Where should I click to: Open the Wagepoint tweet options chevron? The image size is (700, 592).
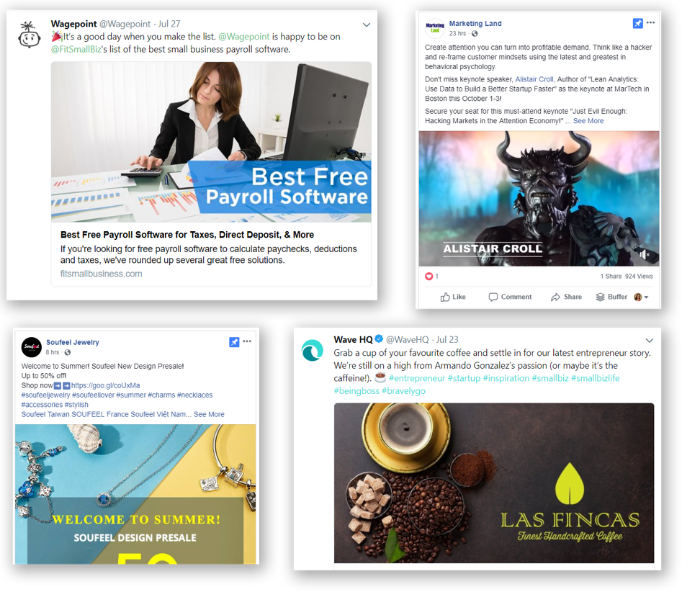[367, 25]
